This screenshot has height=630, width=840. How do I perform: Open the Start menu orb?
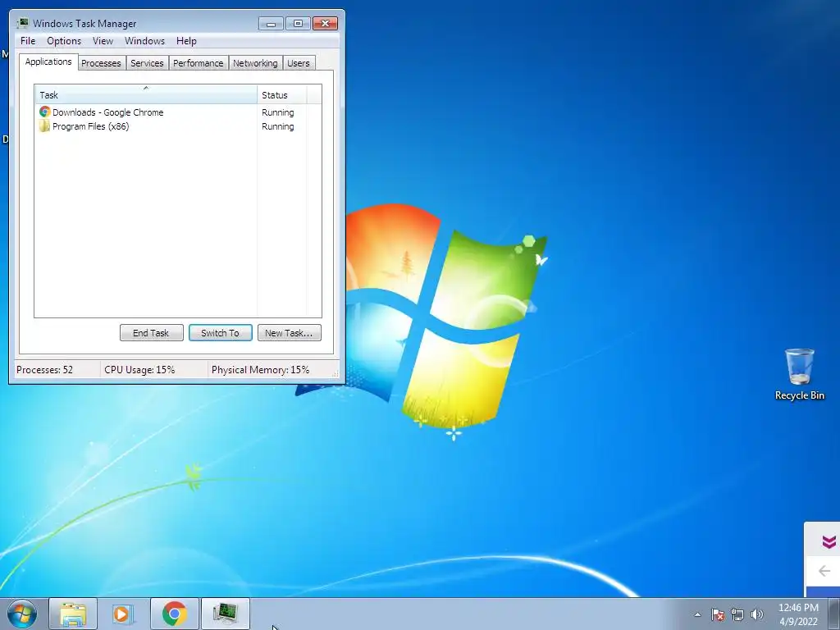(22, 614)
